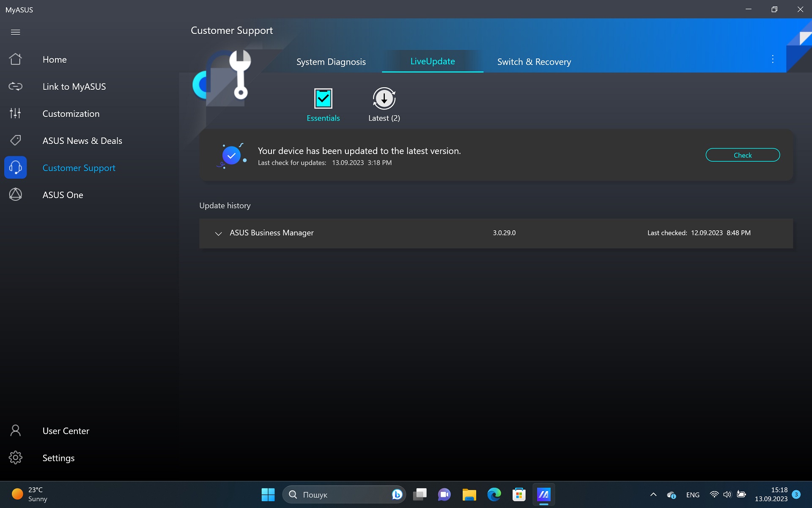Click the ASUS Business Manager row name
Viewport: 812px width, 508px height.
(272, 233)
